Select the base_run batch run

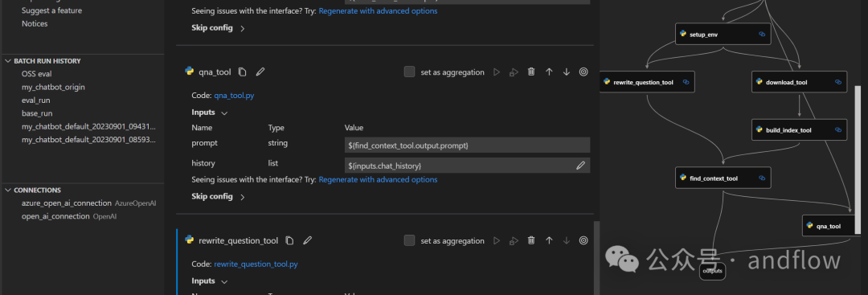(x=37, y=113)
